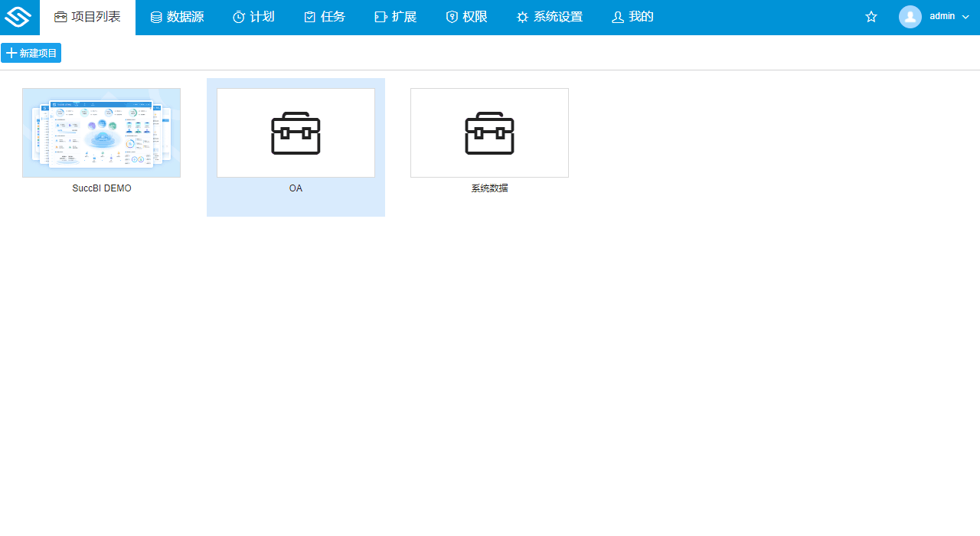
Task: Expand the admin account dropdown arrow
Action: 965,16
